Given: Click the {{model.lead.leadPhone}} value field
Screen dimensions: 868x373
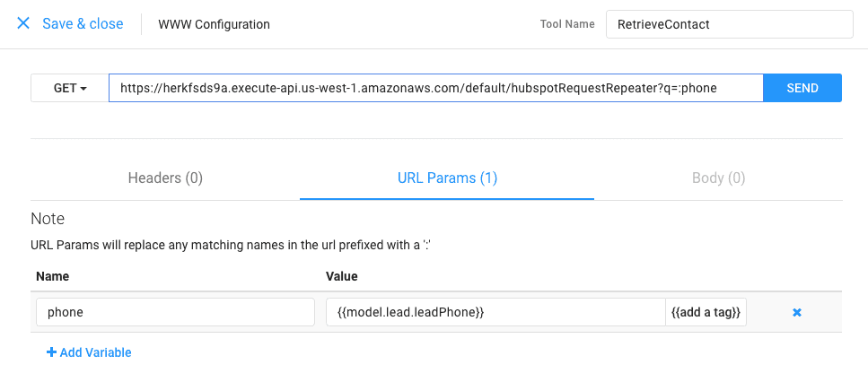Looking at the screenshot, I should click(495, 312).
